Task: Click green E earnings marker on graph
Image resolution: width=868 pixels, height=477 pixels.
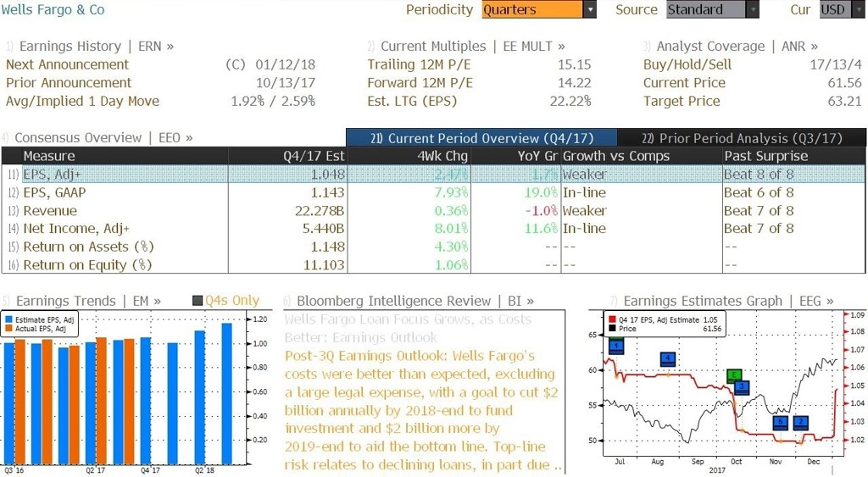Action: point(734,375)
